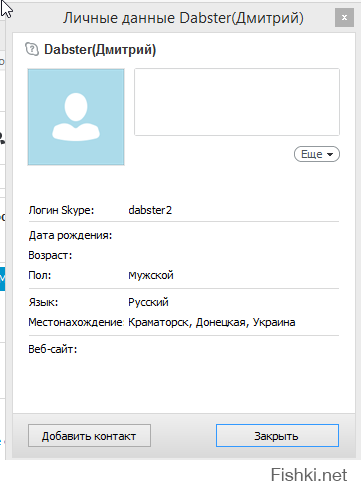Click the blue profile avatar picture
This screenshot has height=490, width=361.
76,117
